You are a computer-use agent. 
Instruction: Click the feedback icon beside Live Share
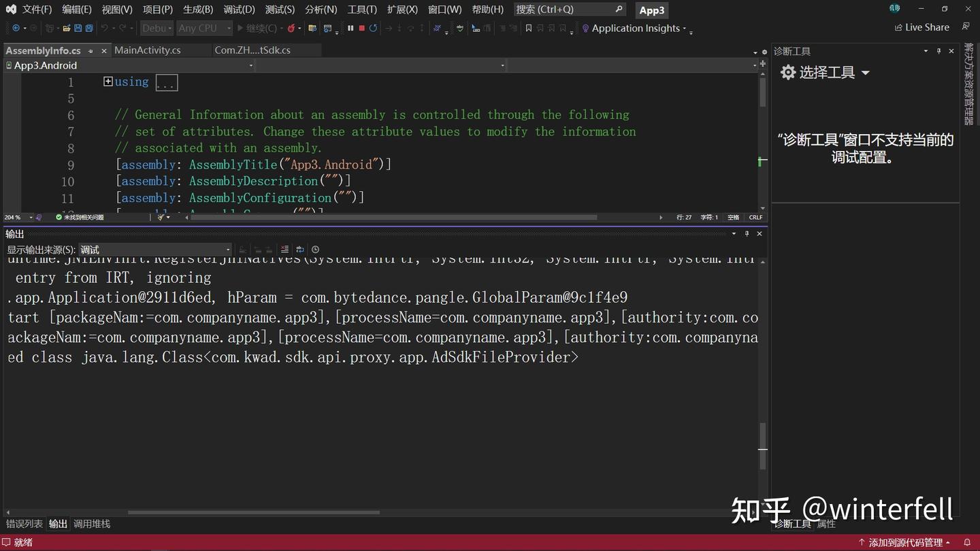(966, 27)
